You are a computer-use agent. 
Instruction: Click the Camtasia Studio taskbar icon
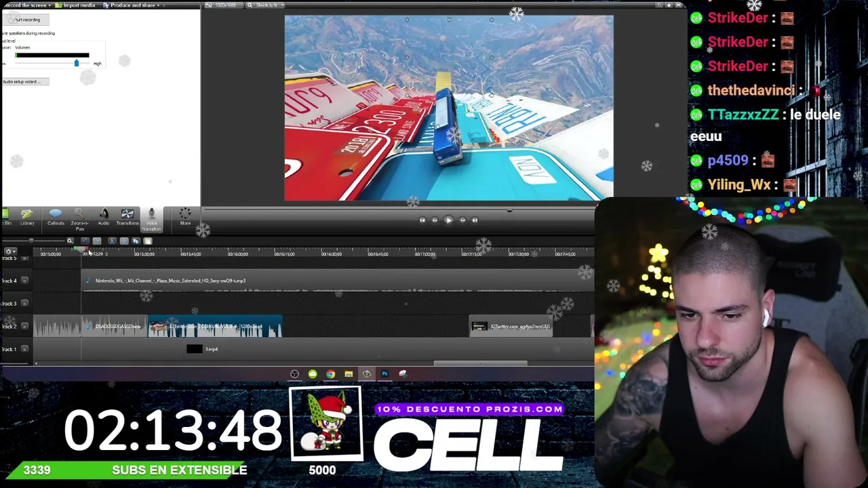tap(366, 374)
